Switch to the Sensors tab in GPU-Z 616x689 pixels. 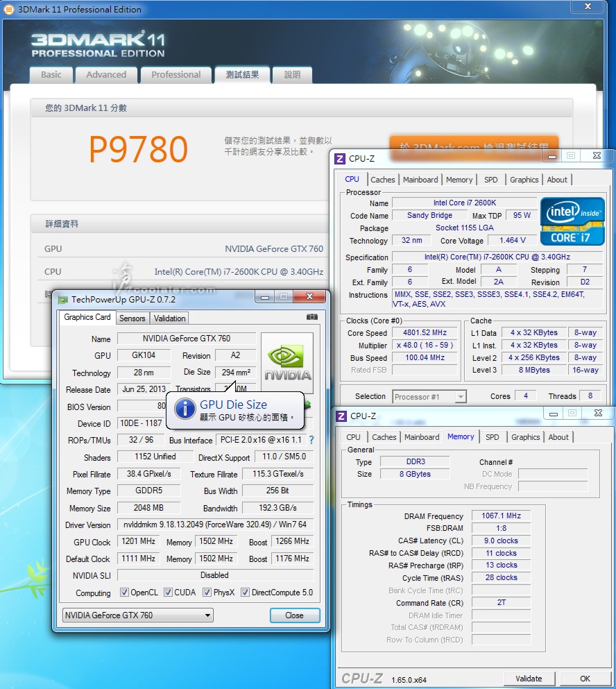pos(132,318)
